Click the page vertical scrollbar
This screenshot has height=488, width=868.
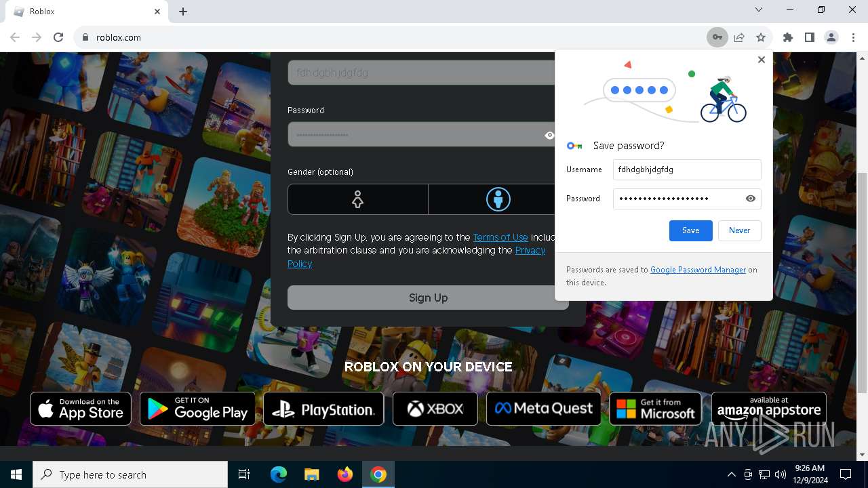[x=862, y=283]
